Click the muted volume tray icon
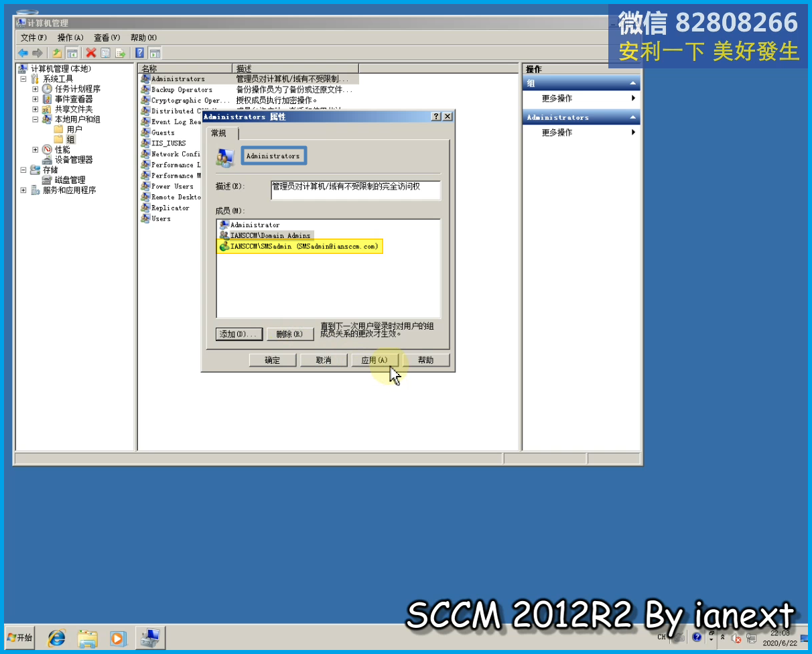This screenshot has height=654, width=812. tap(736, 638)
